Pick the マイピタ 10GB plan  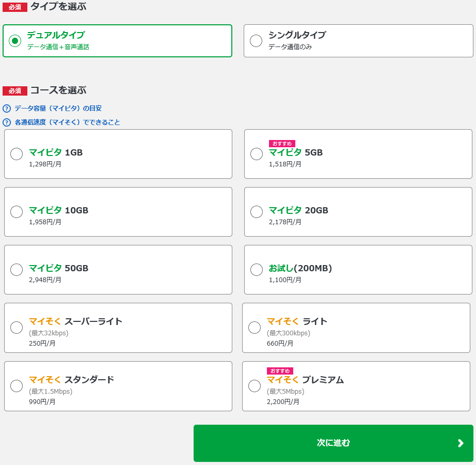(x=16, y=212)
